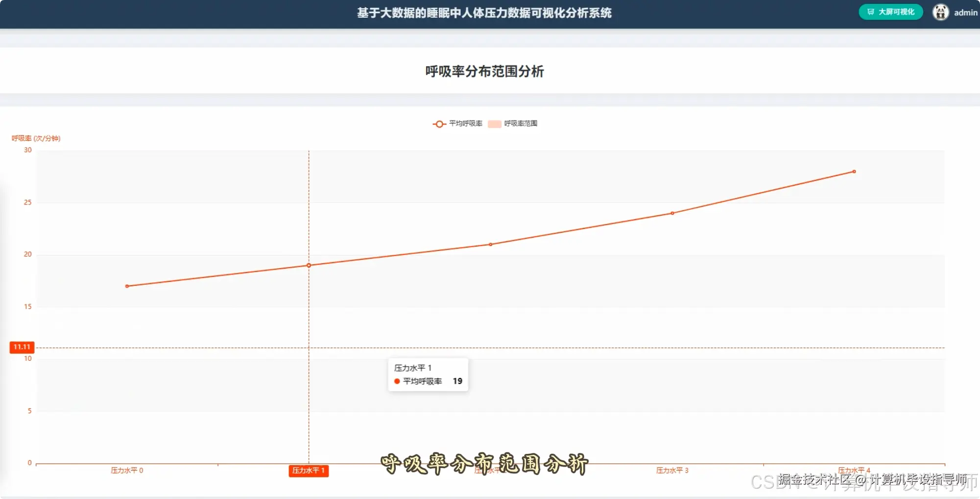The width and height of the screenshot is (980, 499).
Task: Click the tooltip box showing 压力水平 1
Action: point(428,374)
